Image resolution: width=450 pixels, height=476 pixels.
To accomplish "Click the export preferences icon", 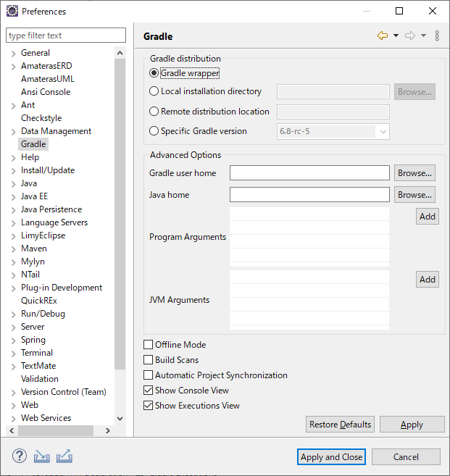I will pyautogui.click(x=64, y=456).
